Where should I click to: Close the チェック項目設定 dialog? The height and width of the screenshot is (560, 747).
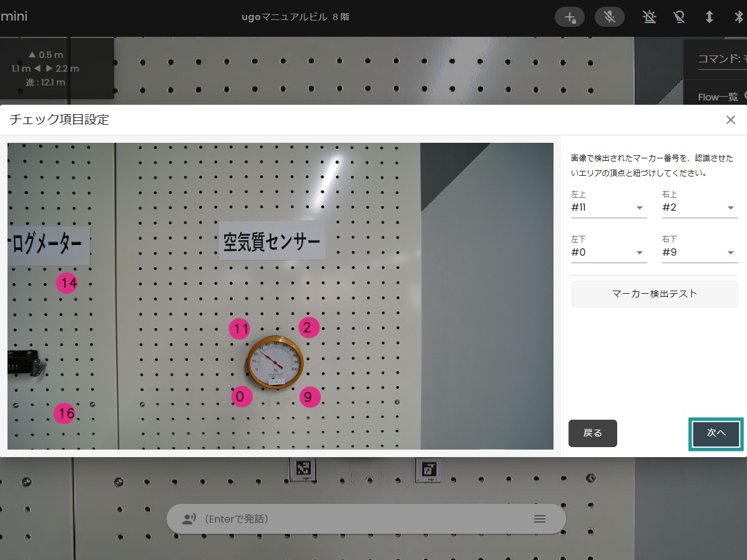click(x=731, y=120)
